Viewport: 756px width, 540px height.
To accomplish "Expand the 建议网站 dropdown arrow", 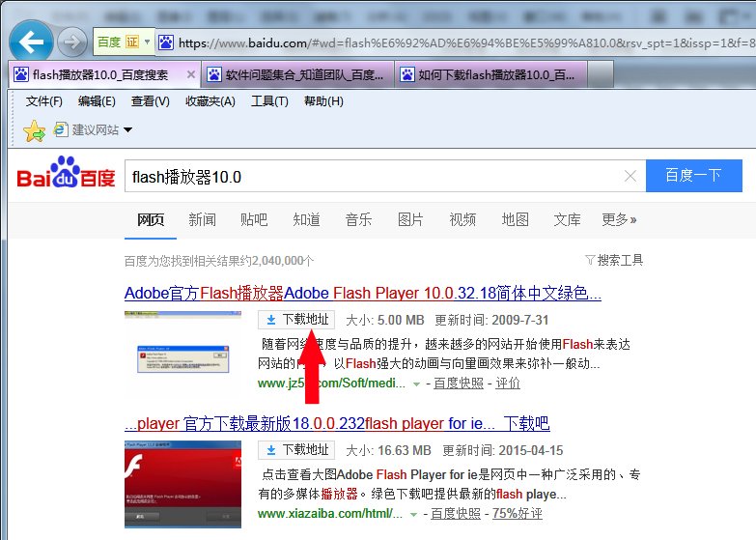I will point(127,129).
